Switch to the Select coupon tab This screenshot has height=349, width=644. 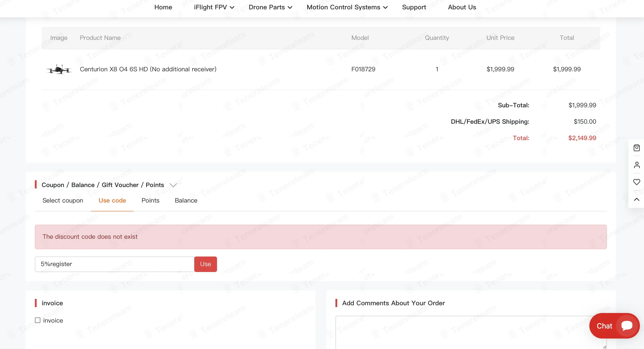click(62, 200)
